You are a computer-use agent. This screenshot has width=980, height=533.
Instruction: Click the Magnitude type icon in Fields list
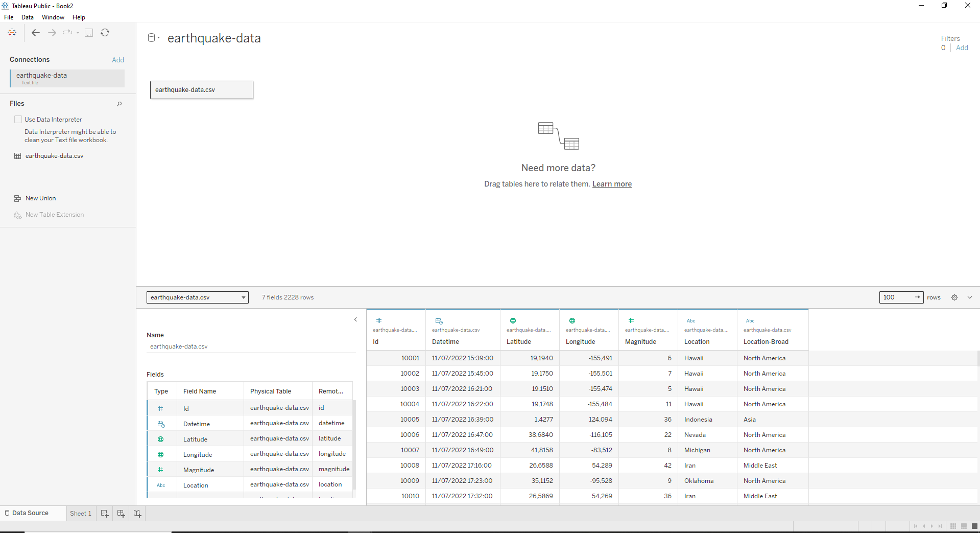[x=160, y=470]
